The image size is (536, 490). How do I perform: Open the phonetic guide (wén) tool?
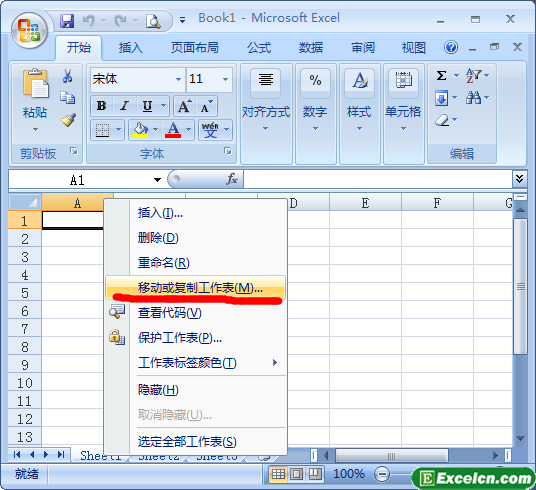click(x=210, y=130)
